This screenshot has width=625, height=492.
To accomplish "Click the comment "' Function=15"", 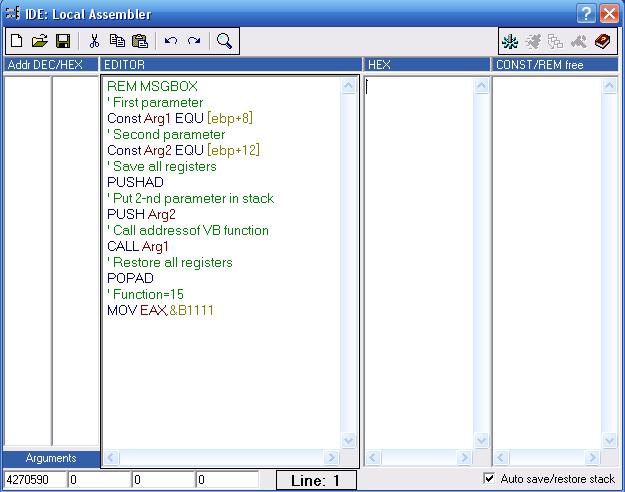I will pos(145,294).
